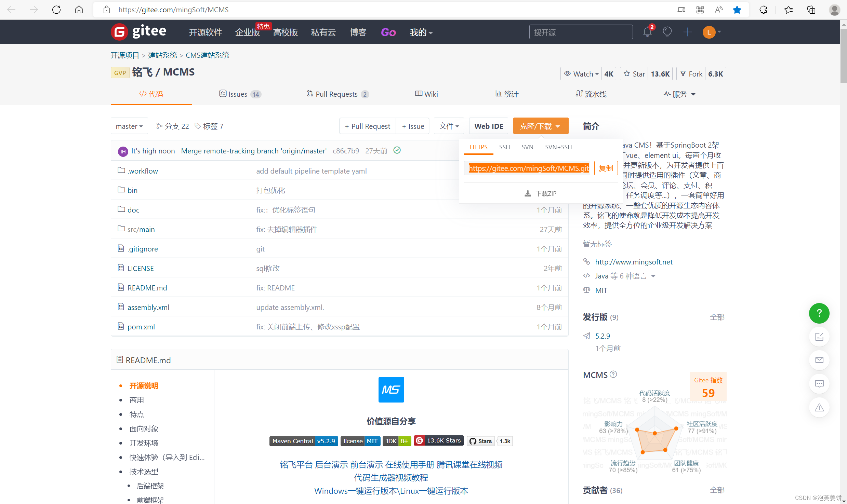Toggle Watch on the repository
The image size is (847, 504).
pos(581,73)
